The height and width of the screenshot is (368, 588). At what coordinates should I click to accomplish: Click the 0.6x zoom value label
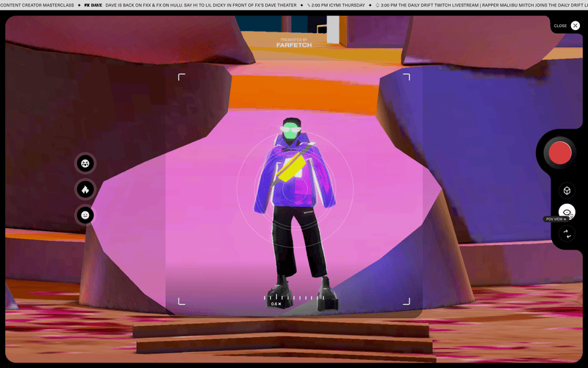point(276,304)
